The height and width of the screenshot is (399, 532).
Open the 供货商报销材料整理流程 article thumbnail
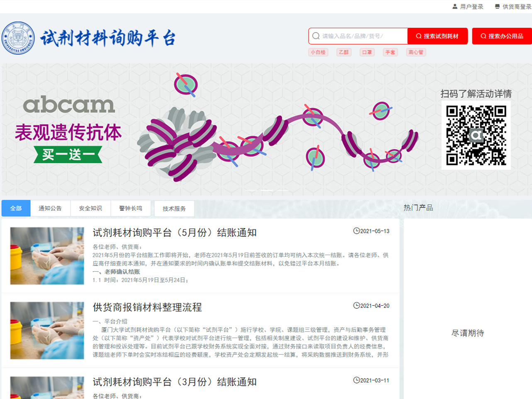point(47,330)
